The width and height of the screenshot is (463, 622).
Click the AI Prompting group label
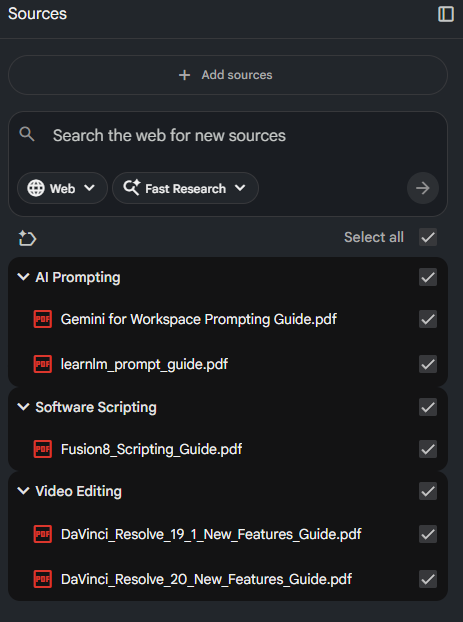(x=78, y=277)
